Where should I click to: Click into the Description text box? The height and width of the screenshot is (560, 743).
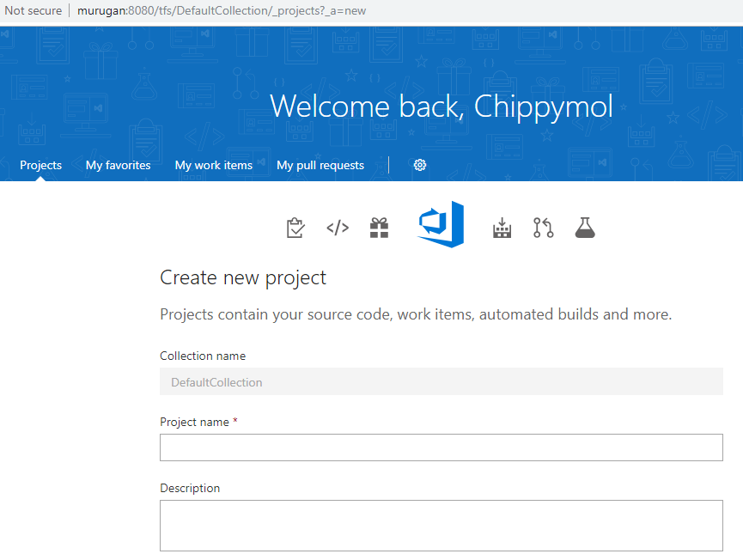(x=442, y=526)
